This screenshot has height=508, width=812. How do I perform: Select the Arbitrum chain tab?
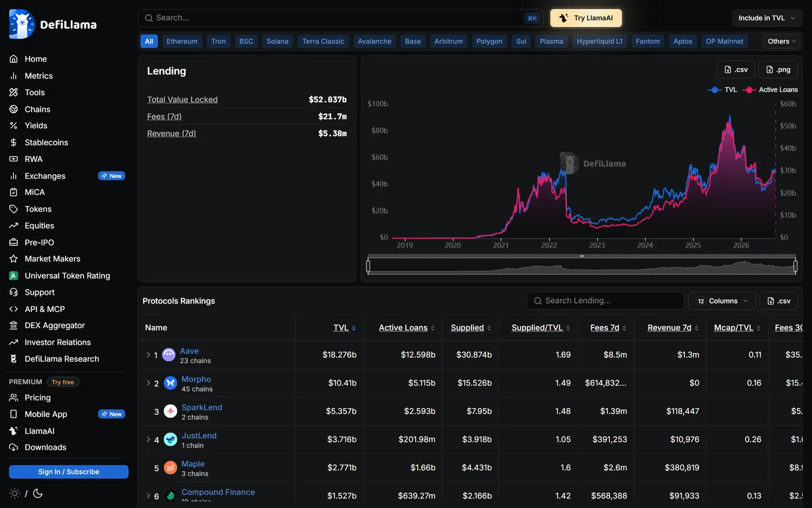(x=448, y=41)
